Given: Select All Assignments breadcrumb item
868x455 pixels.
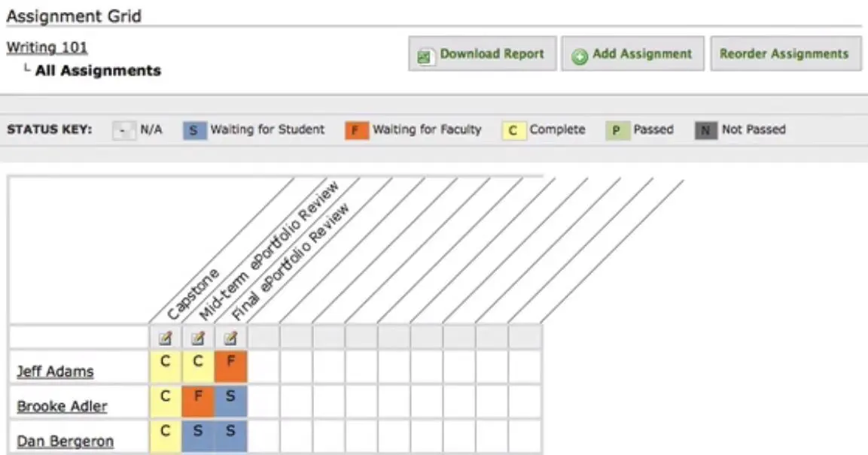Looking at the screenshot, I should point(98,71).
